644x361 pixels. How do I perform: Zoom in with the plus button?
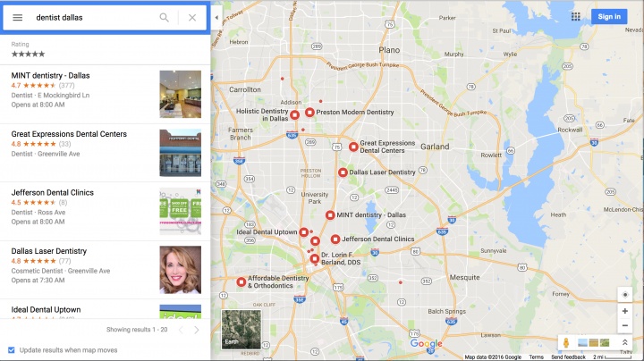(x=624, y=311)
